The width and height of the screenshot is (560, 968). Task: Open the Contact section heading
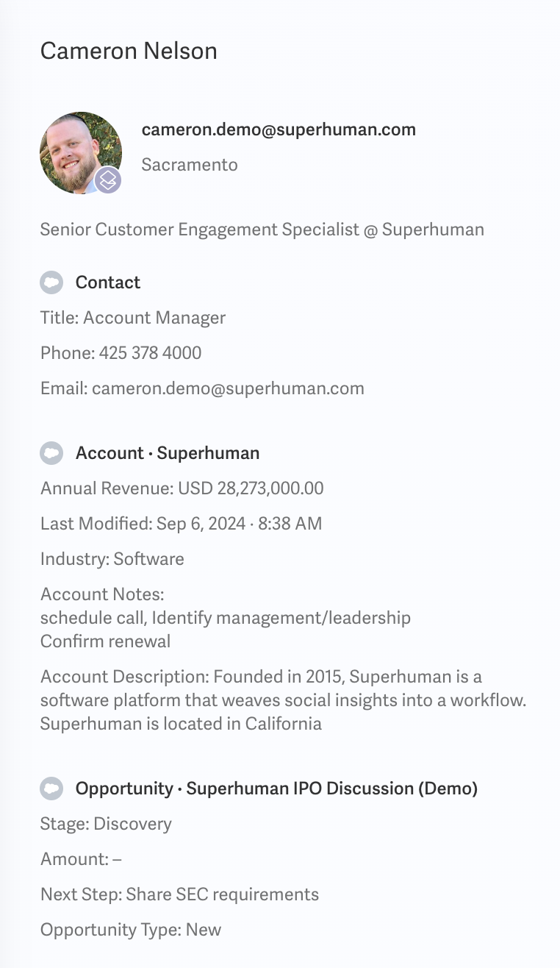tap(108, 282)
